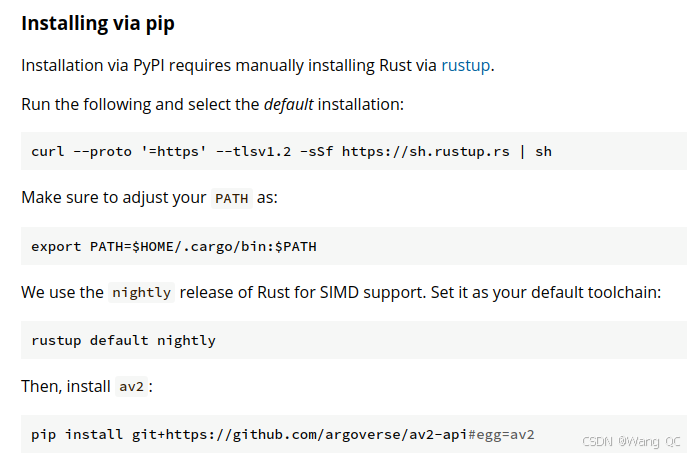This screenshot has width=687, height=455.
Task: Open the rustup hyperlink
Action: pos(465,66)
